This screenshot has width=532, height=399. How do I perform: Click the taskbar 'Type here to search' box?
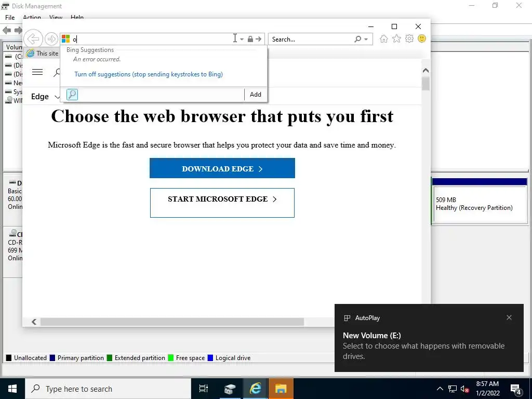(x=108, y=389)
